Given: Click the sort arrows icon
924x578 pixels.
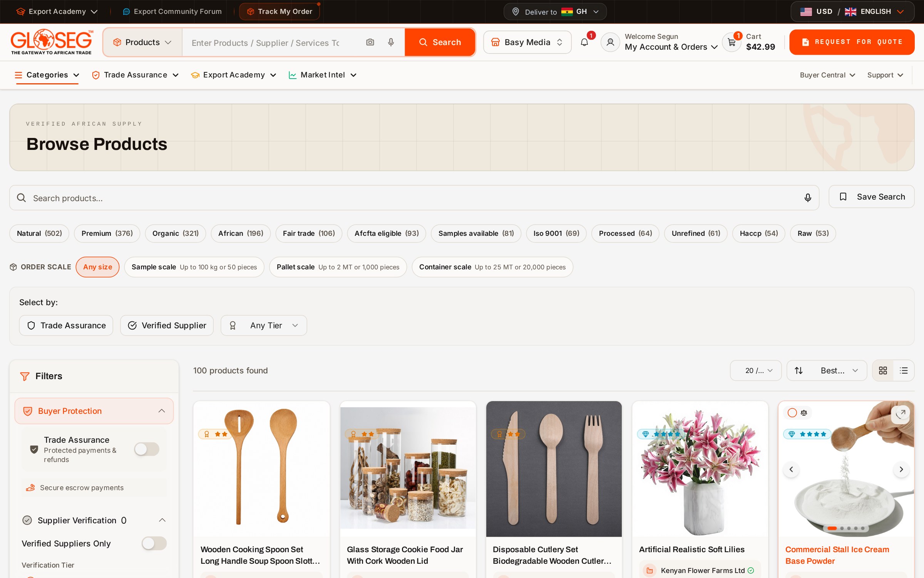Looking at the screenshot, I should coord(799,370).
